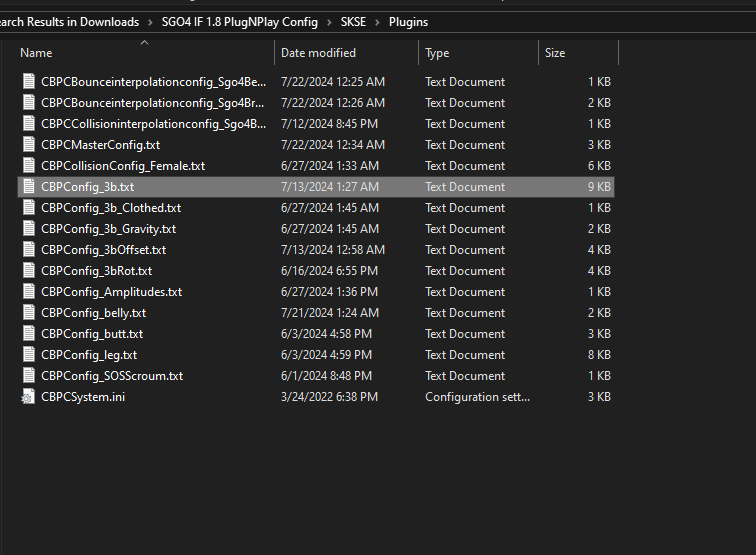
Task: Select file CBPConfig_3bRot.txt
Action: pyautogui.click(x=96, y=271)
